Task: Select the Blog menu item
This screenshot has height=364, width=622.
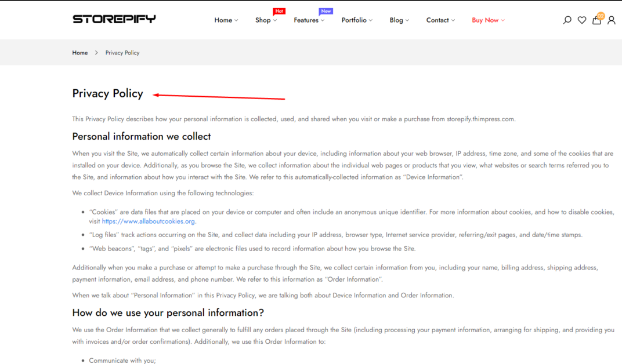Action: pyautogui.click(x=397, y=20)
